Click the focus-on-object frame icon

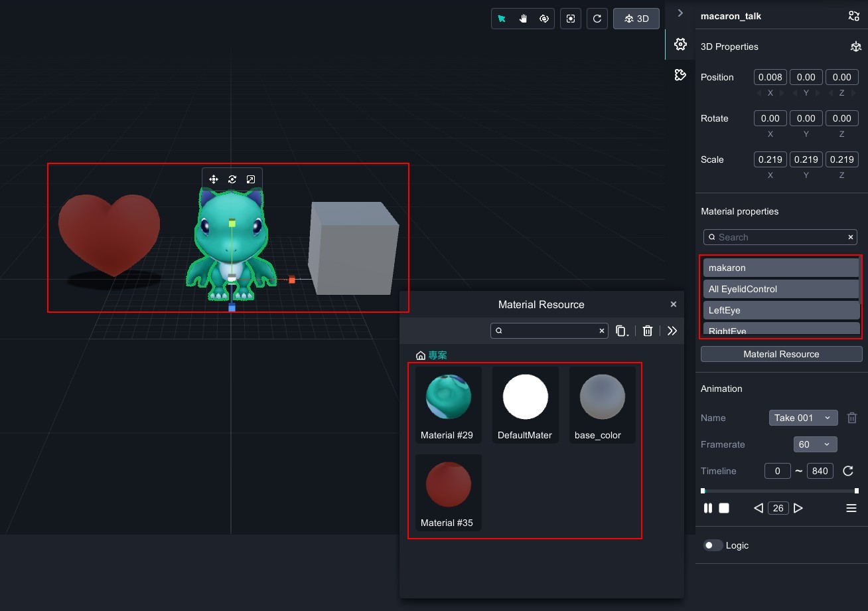(571, 19)
